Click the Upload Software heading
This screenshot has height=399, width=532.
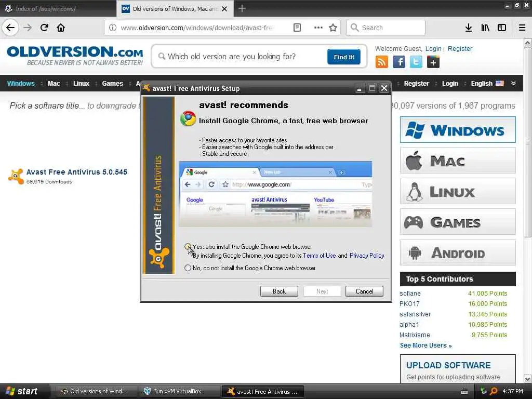coord(448,365)
